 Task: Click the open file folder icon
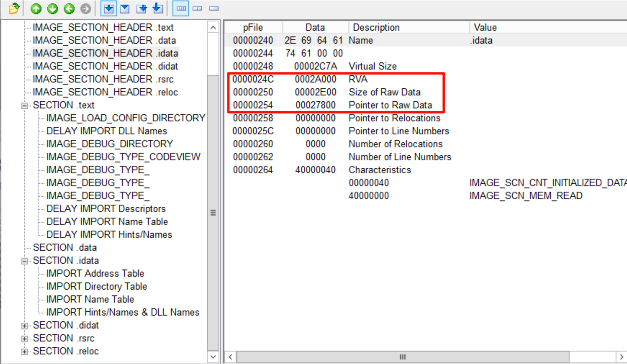[x=14, y=8]
